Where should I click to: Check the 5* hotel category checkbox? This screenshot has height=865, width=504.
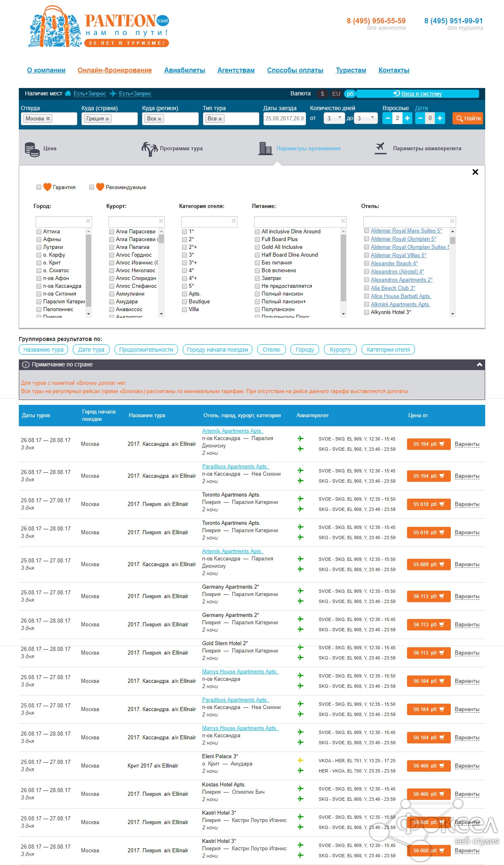click(x=184, y=286)
